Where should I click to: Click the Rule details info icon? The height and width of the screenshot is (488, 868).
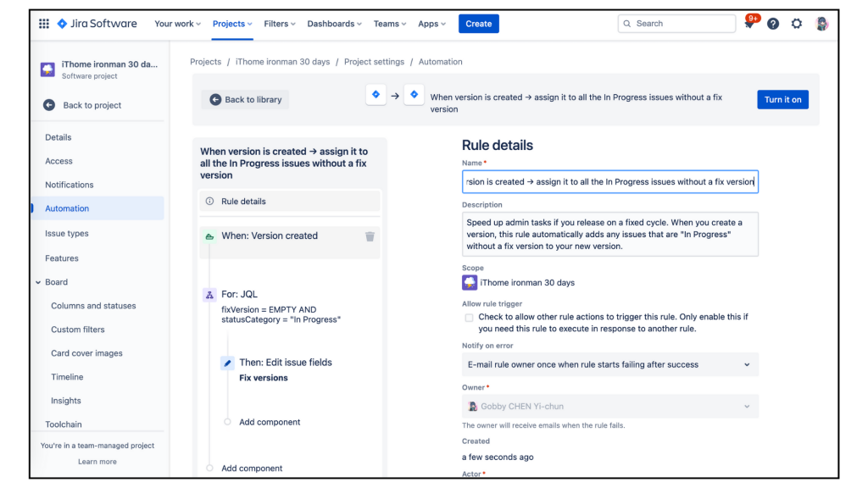[210, 202]
